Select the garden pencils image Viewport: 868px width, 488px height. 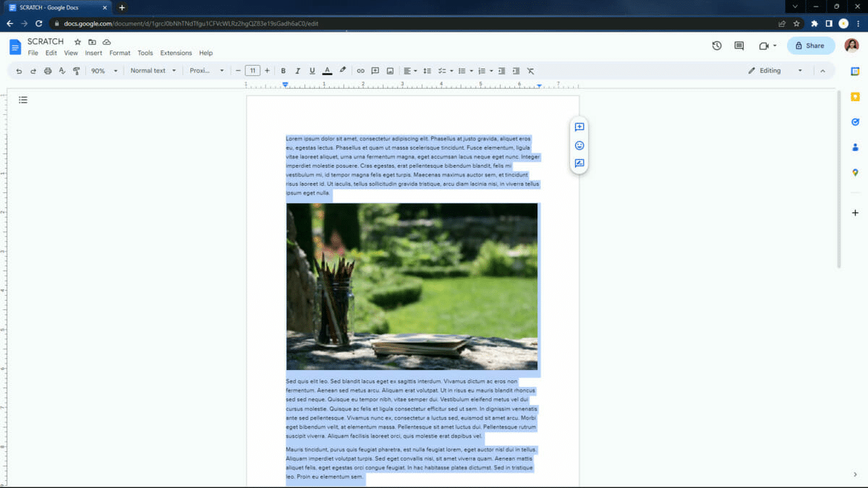(412, 286)
